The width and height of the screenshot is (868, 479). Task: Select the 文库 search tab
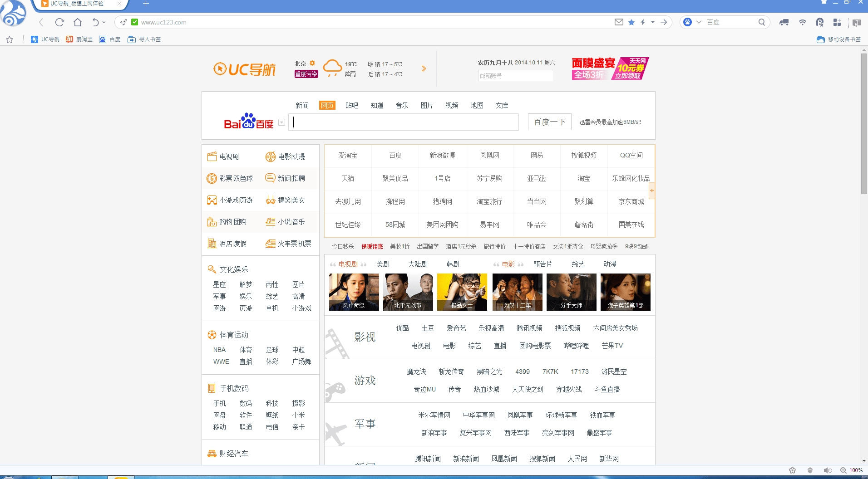[x=502, y=105]
